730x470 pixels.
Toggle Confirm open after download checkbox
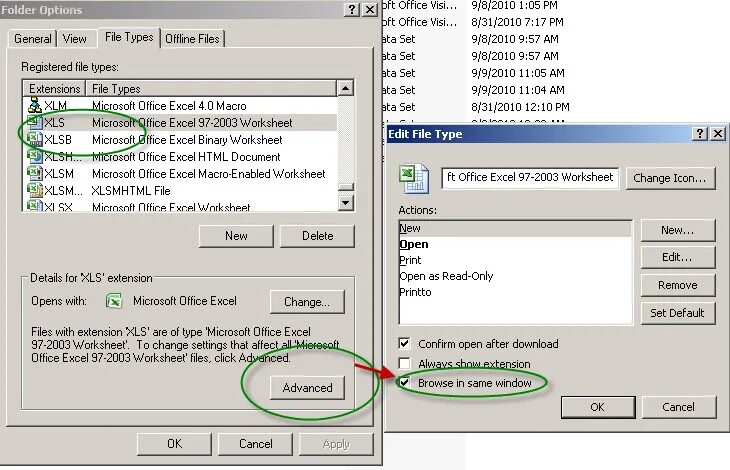(405, 343)
